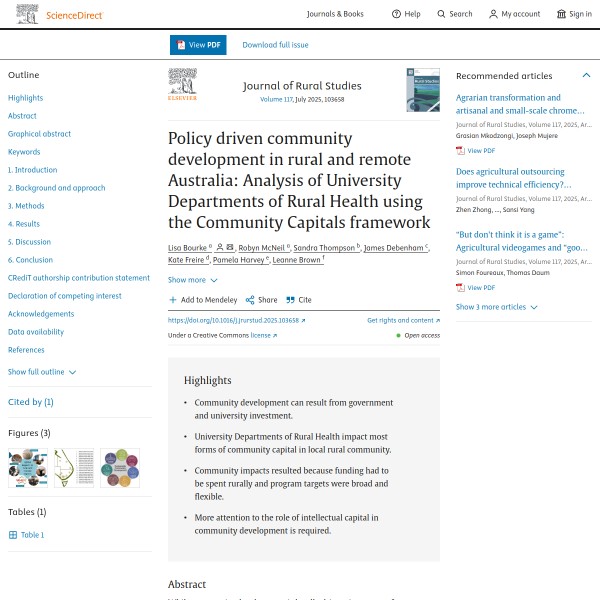This screenshot has width=600, height=600.
Task: Click the Cite quotation icon
Action: [x=291, y=300]
